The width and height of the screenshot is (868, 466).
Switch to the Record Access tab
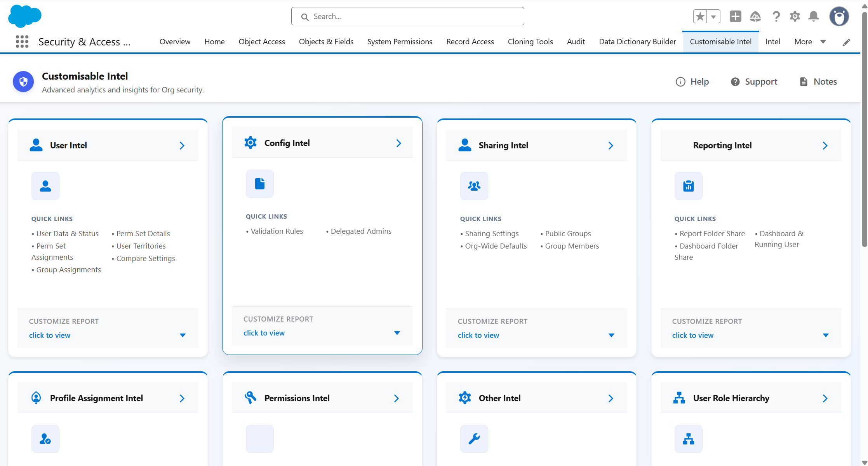[x=470, y=42]
